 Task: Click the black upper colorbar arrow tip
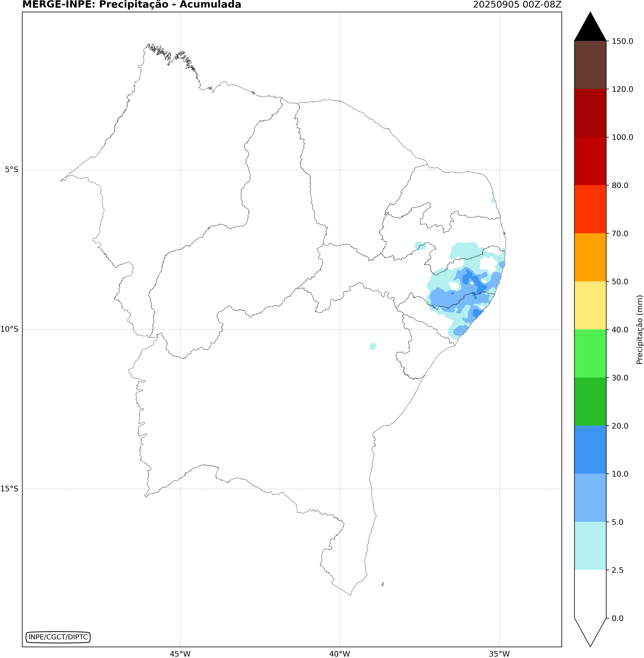pos(590,29)
